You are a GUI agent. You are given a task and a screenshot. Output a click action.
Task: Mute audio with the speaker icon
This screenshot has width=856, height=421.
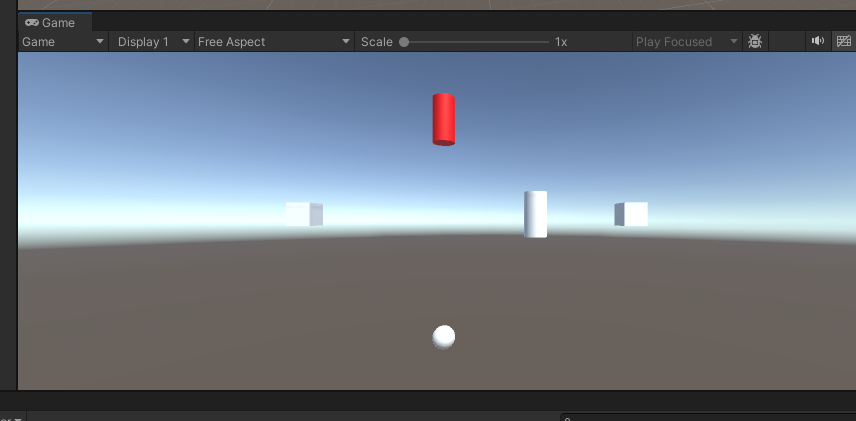click(817, 41)
